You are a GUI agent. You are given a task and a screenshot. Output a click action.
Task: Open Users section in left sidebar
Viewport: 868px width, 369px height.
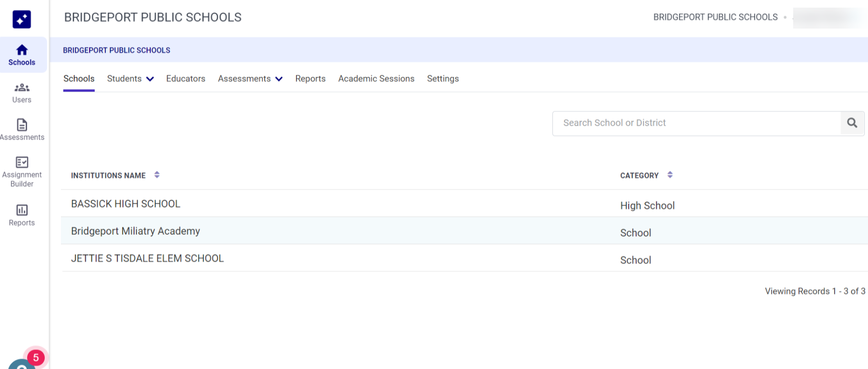pyautogui.click(x=22, y=93)
